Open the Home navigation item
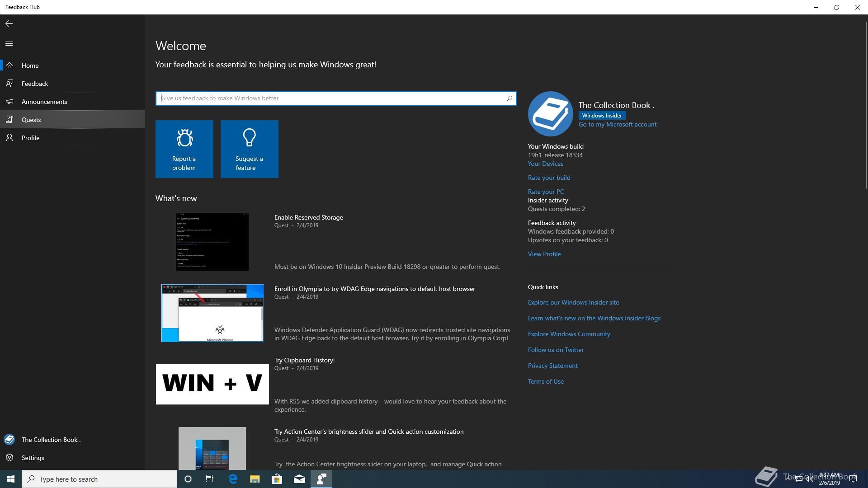 coord(72,66)
